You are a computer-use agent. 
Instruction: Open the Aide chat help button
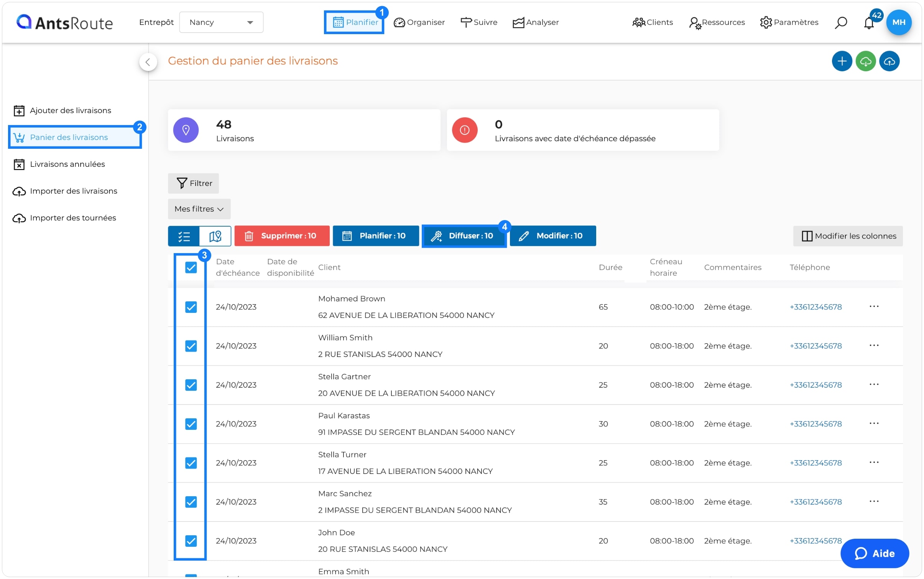point(874,553)
